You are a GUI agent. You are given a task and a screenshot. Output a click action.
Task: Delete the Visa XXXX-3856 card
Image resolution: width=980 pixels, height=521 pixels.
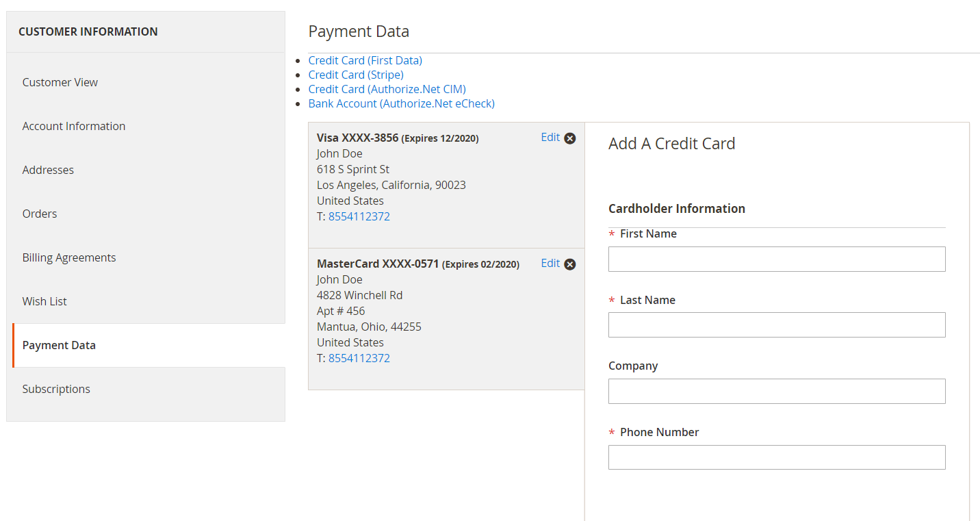[569, 138]
